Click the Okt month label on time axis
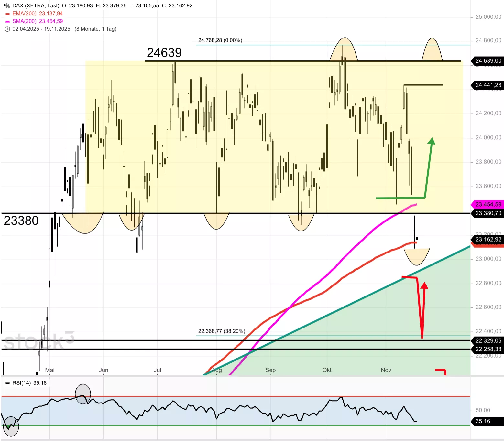 [327, 370]
